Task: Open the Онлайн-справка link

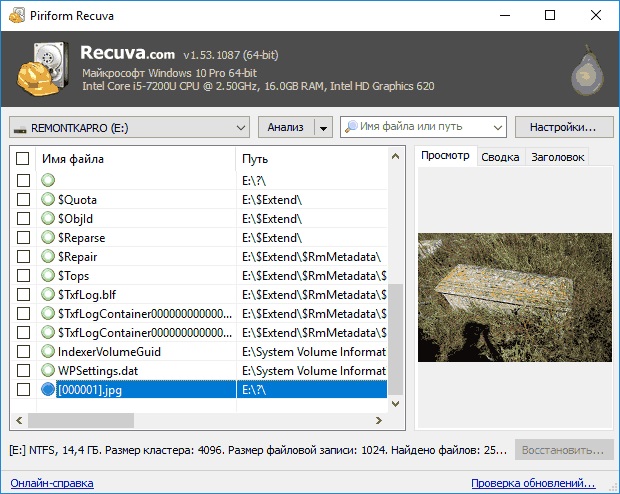Action: 51,483
